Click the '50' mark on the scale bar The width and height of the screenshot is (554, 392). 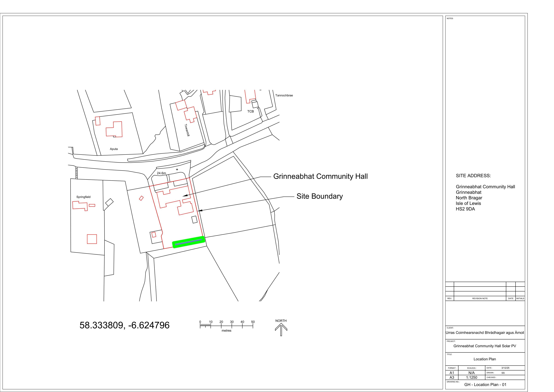pyautogui.click(x=253, y=322)
